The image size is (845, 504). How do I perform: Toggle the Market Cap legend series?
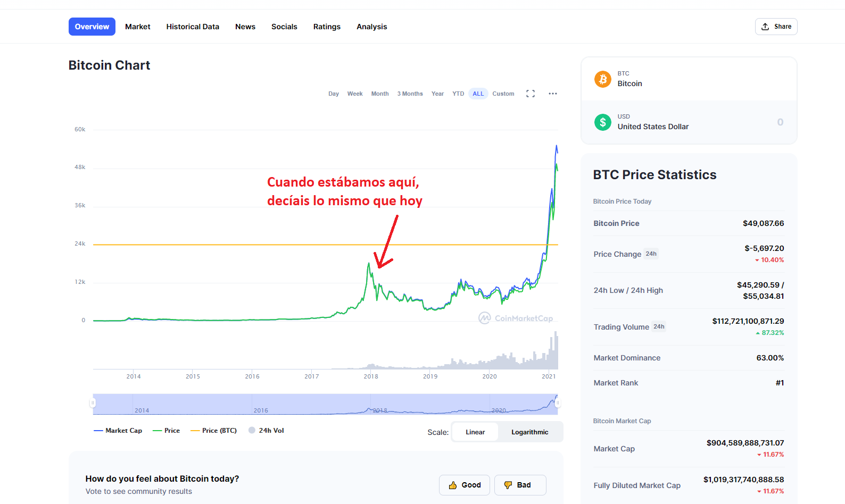[118, 431]
